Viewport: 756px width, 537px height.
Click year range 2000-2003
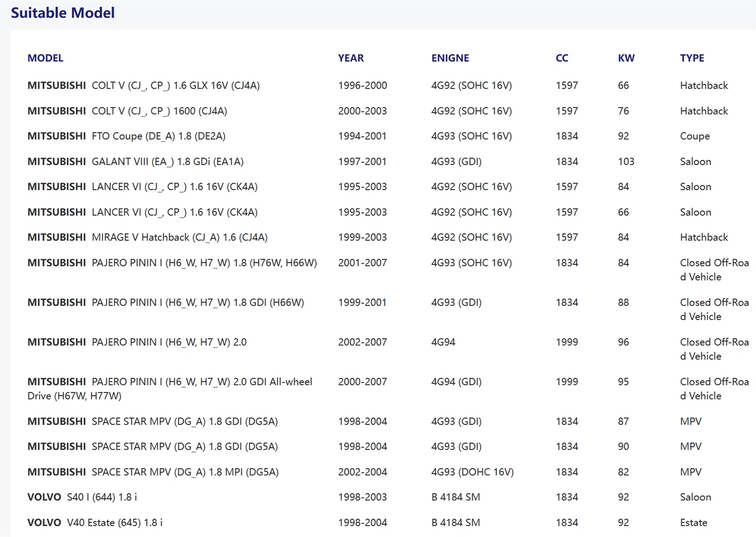362,111
